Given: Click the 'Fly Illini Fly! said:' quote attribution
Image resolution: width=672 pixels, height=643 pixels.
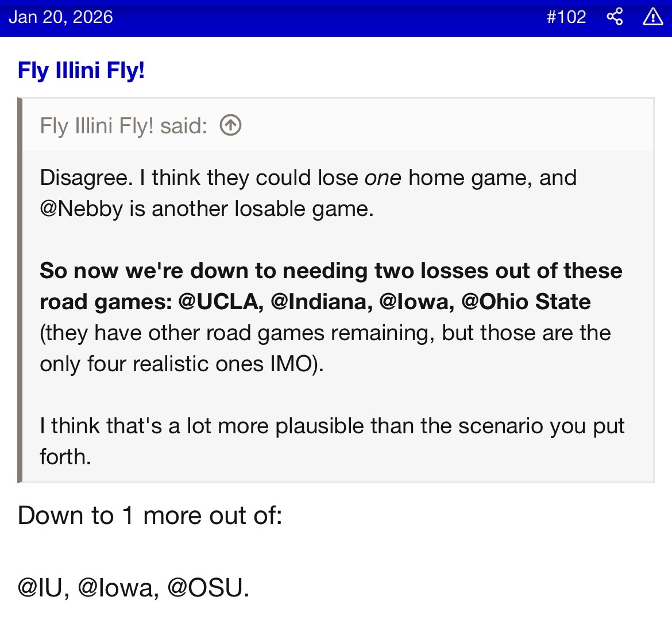Looking at the screenshot, I should click(x=123, y=125).
